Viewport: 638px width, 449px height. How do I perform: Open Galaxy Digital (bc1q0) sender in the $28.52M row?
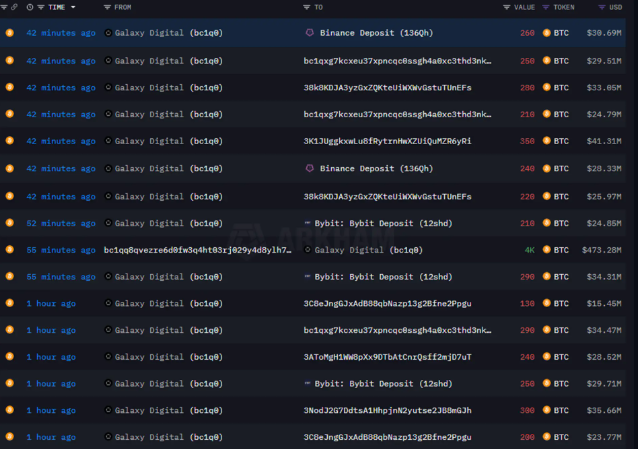169,357
